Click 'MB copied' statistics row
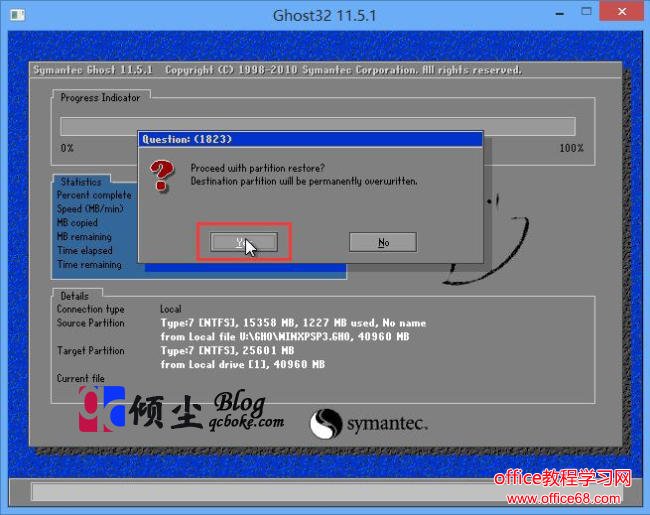This screenshot has height=515, width=650. tap(77, 223)
